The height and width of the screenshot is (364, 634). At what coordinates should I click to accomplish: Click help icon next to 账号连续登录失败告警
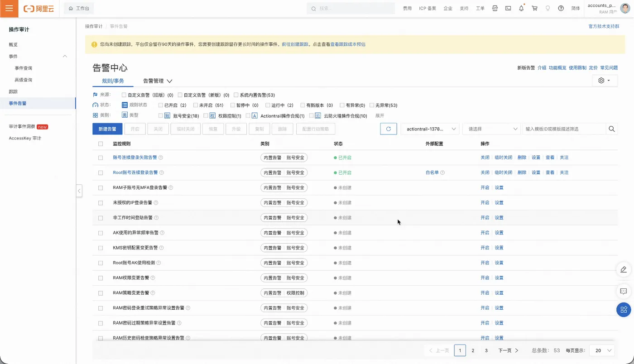(x=161, y=158)
